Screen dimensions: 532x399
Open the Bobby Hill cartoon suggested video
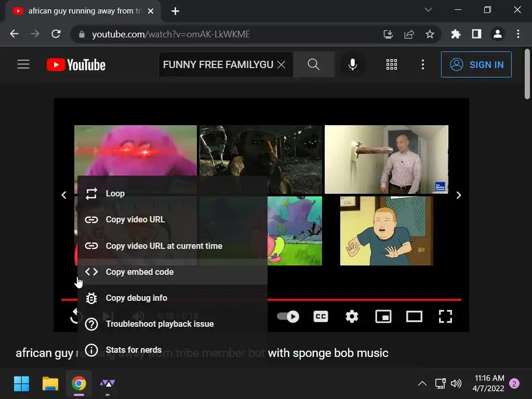(387, 231)
